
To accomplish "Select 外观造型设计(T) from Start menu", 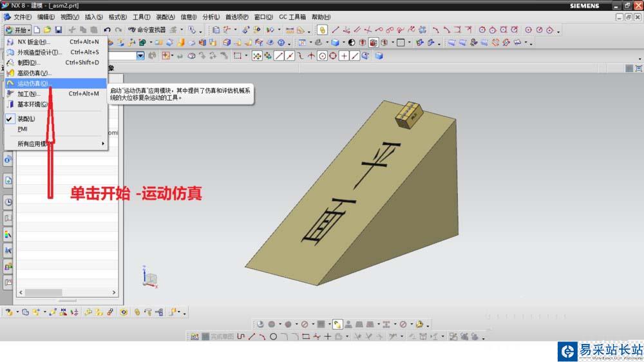I will [55, 52].
